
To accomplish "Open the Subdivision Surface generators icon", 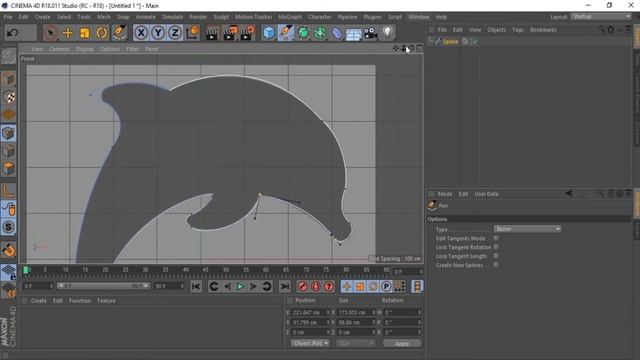I will tap(303, 33).
